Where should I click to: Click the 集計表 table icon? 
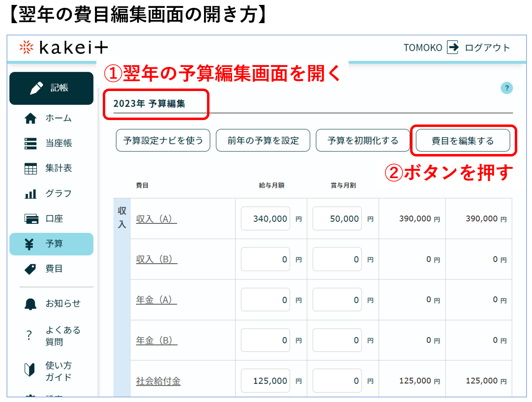coord(30,169)
